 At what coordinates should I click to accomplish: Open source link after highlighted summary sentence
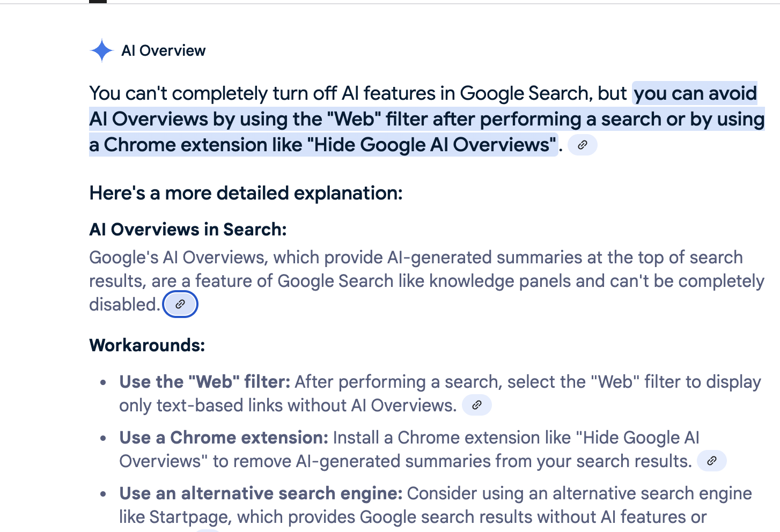tap(582, 145)
